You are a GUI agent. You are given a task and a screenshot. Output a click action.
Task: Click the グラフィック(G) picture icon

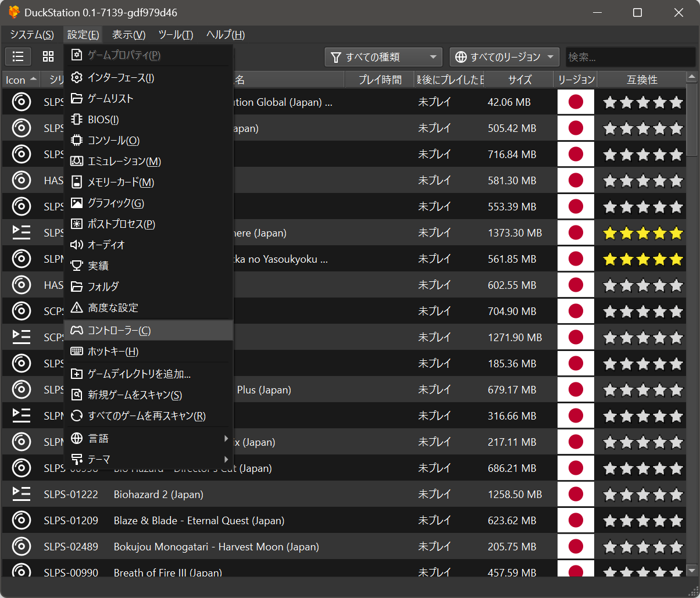(77, 203)
